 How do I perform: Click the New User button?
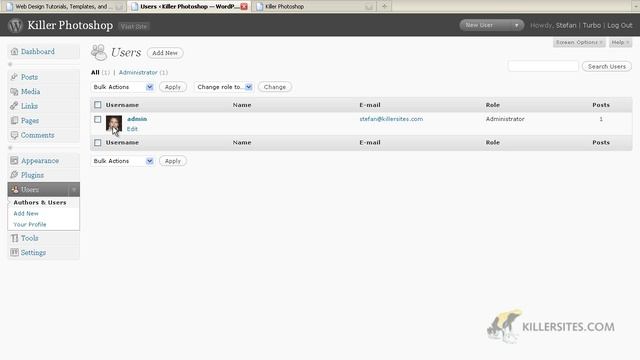pos(486,25)
